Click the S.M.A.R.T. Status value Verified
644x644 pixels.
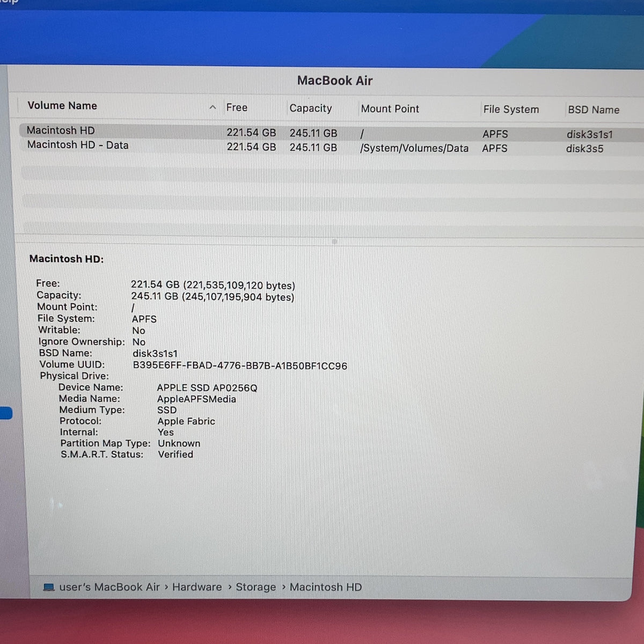coord(175,454)
